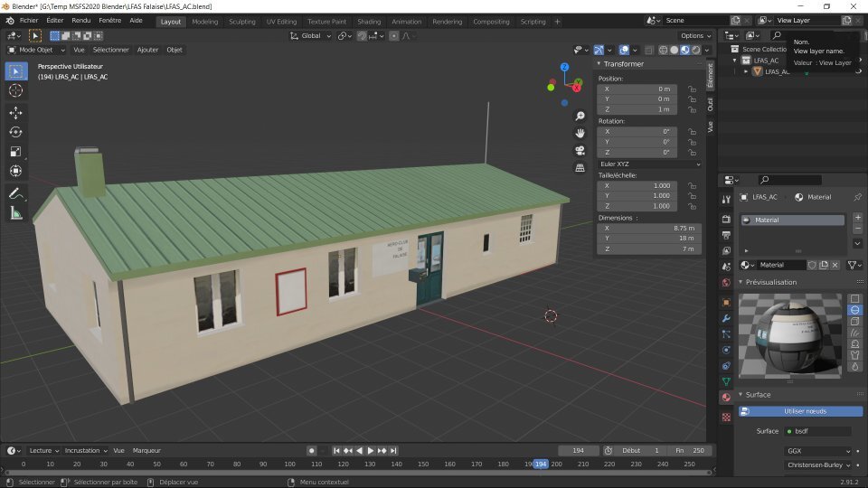Open the Mode Objet dropdown
The width and height of the screenshot is (868, 488).
37,50
